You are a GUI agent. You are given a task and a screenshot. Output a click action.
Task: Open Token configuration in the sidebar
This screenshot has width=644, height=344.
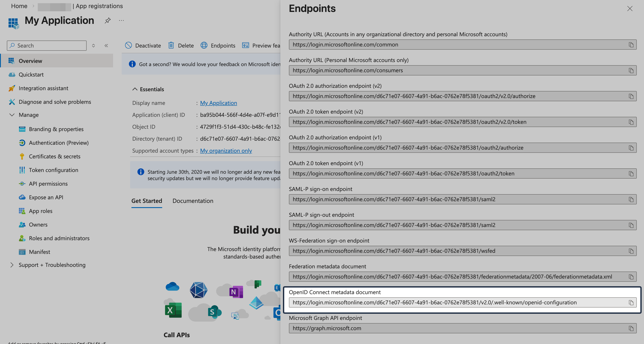(x=54, y=170)
